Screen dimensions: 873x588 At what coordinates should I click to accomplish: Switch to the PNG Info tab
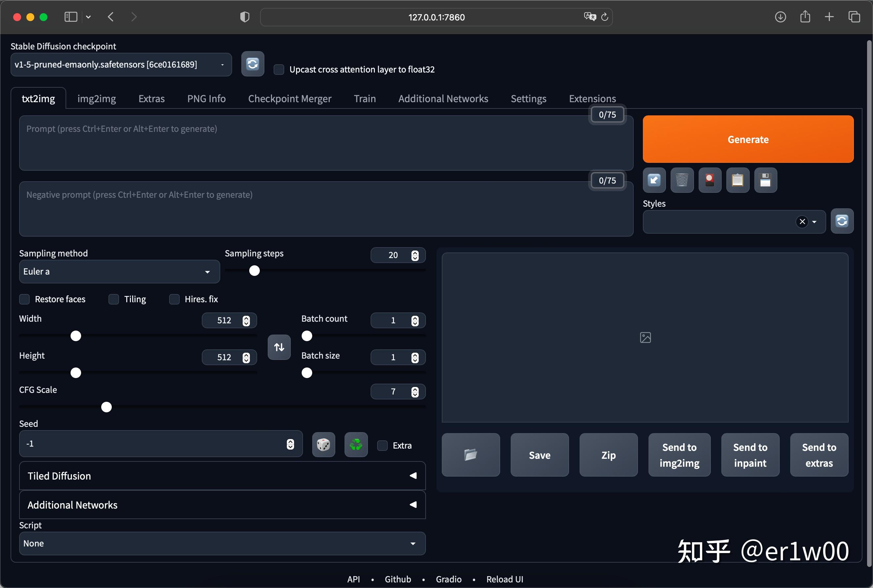(206, 99)
